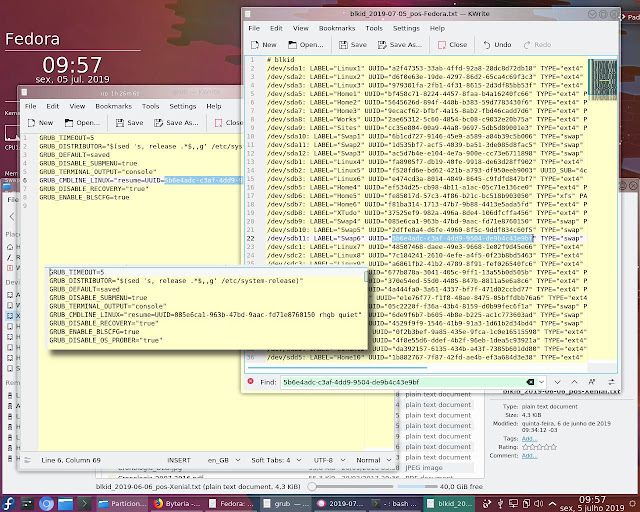Click GRUB_DISABLE_OS_PROBER line in popup text

point(106,340)
